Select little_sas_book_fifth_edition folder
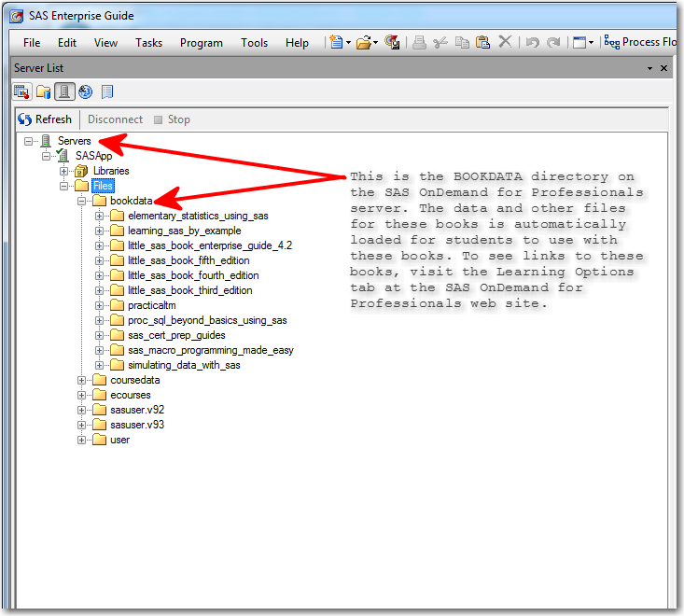 coord(188,260)
